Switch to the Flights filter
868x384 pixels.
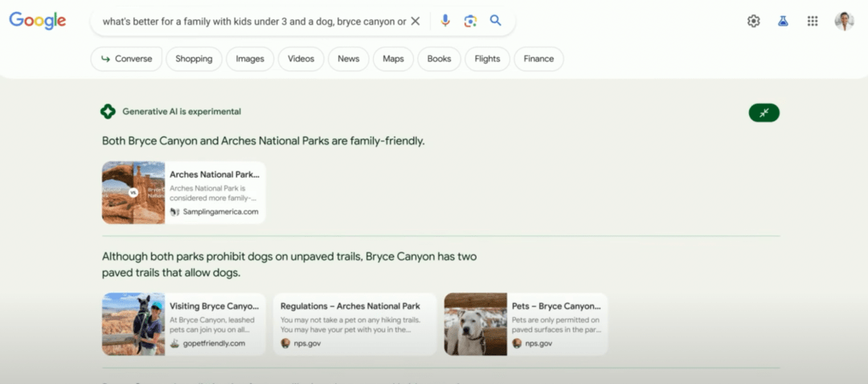(487, 59)
